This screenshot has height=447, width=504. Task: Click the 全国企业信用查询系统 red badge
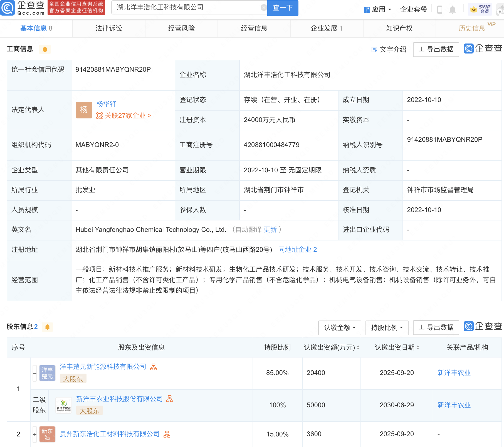(x=76, y=8)
